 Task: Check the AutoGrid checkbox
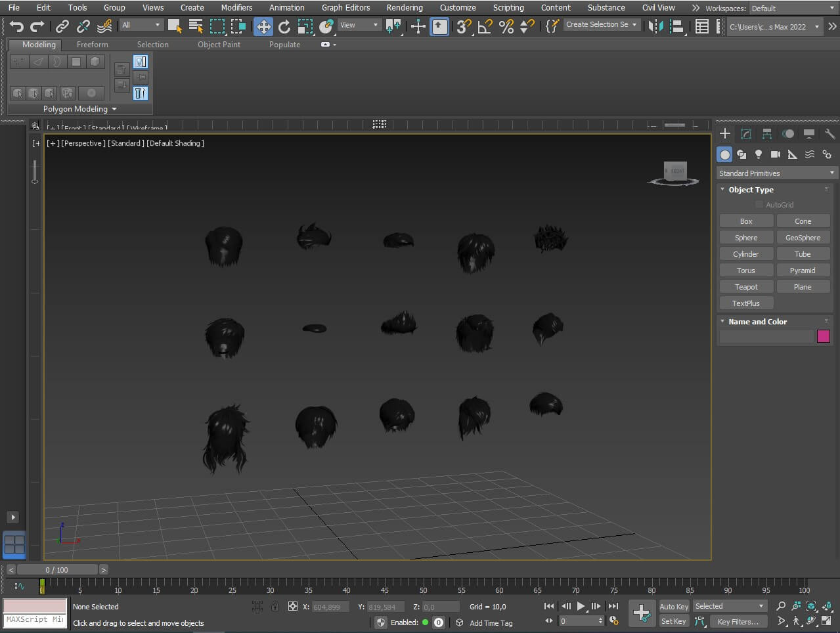pyautogui.click(x=759, y=205)
